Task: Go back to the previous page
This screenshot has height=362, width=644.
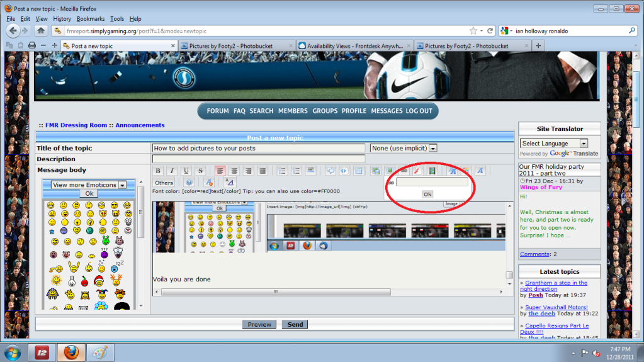Action: pos(13,30)
